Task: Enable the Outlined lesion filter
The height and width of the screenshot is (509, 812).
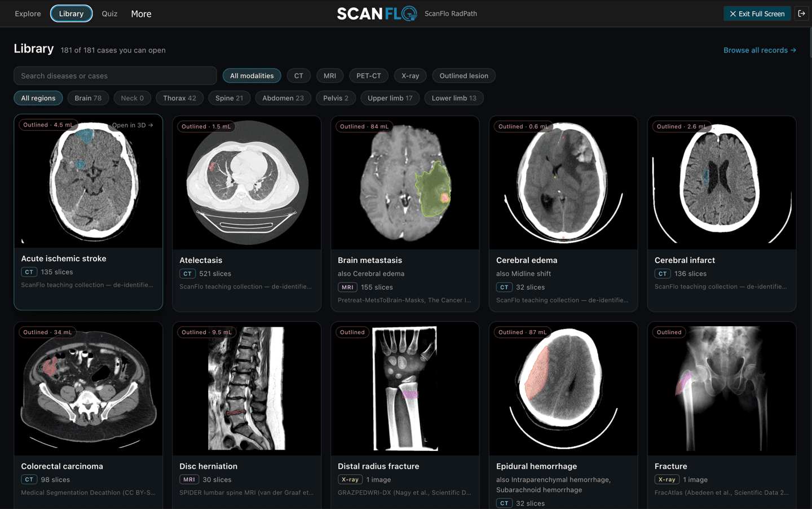Action: point(464,76)
